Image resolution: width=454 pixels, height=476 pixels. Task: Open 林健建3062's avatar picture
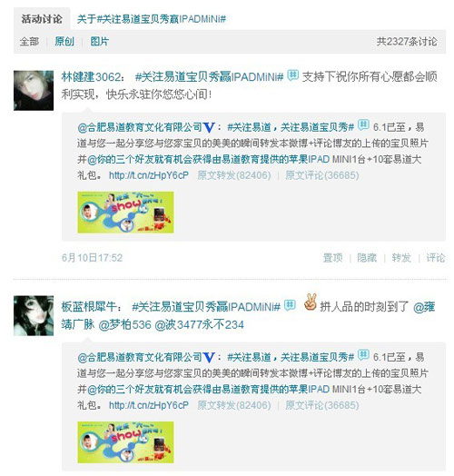tap(34, 91)
